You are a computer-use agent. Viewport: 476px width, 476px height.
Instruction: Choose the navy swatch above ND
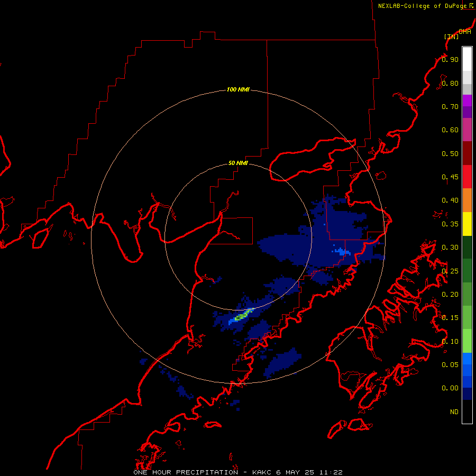pos(467,393)
